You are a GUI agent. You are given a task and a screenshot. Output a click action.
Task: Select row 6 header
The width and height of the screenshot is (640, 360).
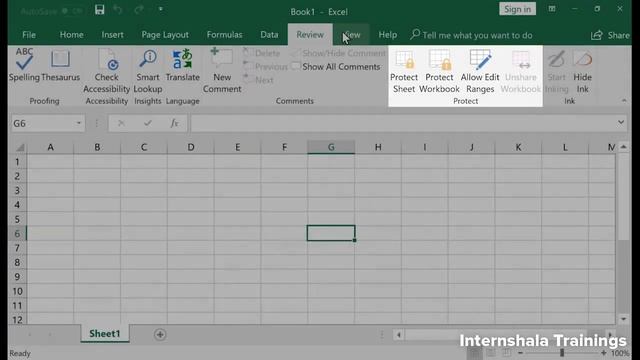pyautogui.click(x=17, y=233)
